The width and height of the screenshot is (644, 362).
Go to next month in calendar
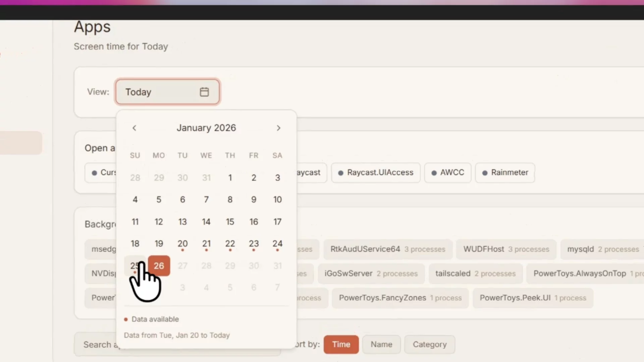click(x=278, y=128)
